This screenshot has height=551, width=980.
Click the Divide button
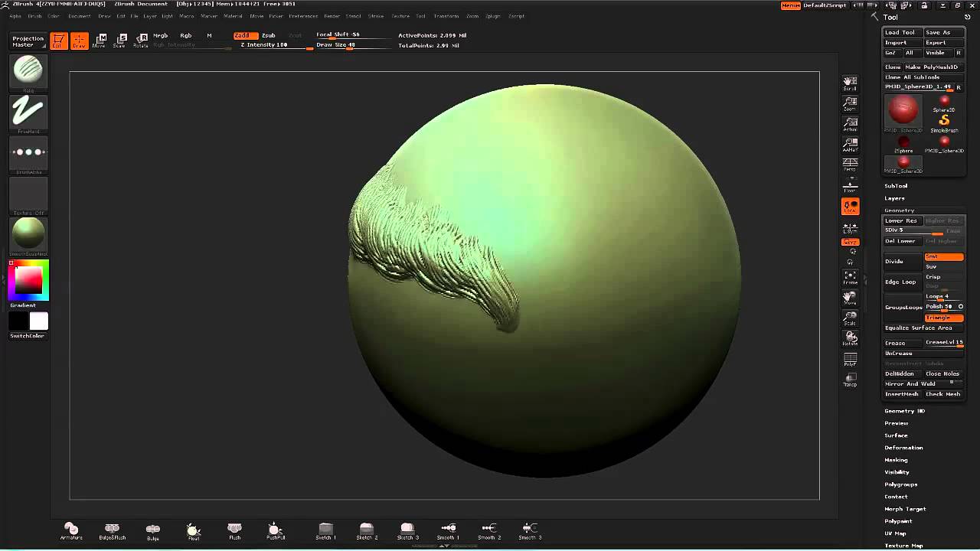click(x=903, y=262)
